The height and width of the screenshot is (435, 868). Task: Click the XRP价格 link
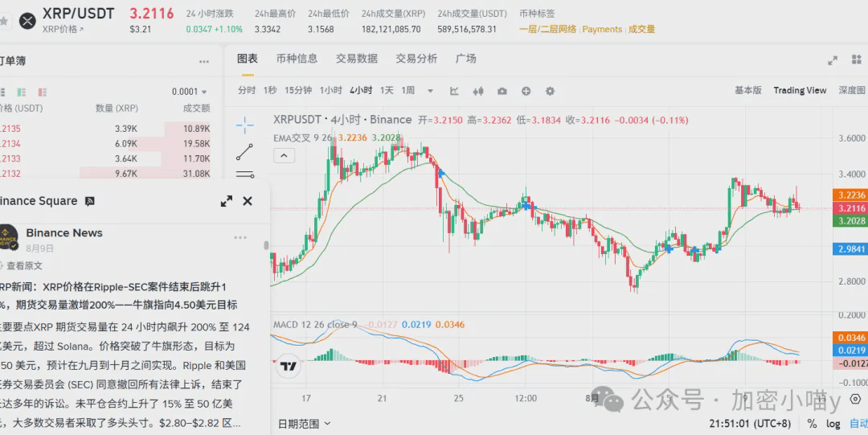tap(63, 29)
